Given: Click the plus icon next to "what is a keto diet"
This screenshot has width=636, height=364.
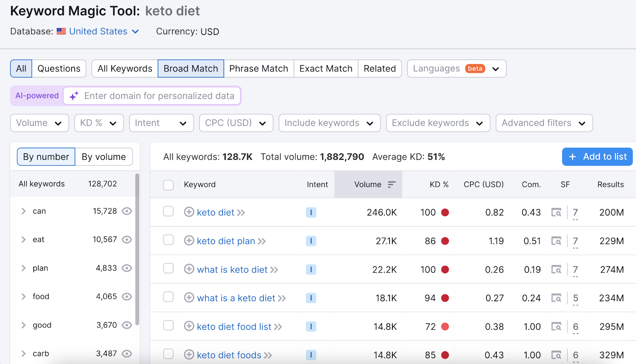Looking at the screenshot, I should (189, 298).
